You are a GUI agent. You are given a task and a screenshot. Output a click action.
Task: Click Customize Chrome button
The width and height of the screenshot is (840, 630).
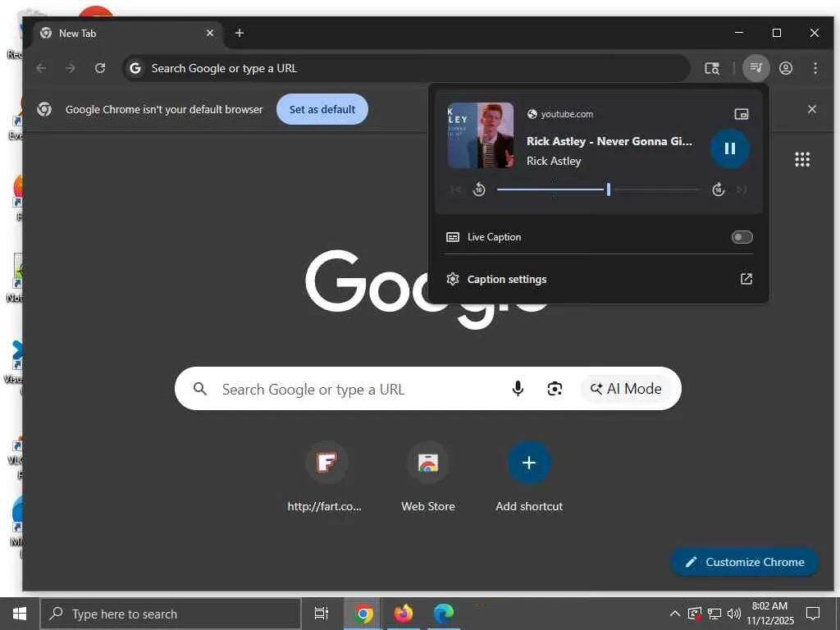point(745,562)
